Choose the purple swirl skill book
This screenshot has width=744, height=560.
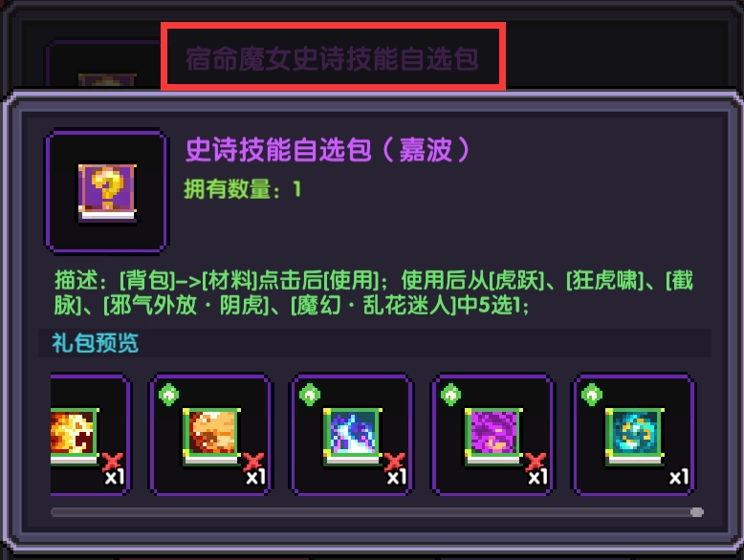click(x=493, y=436)
